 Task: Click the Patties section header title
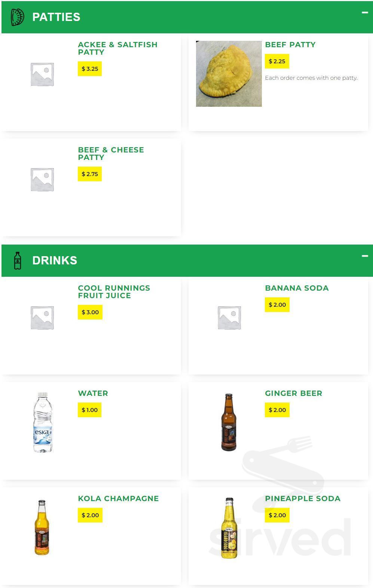pyautogui.click(x=56, y=17)
